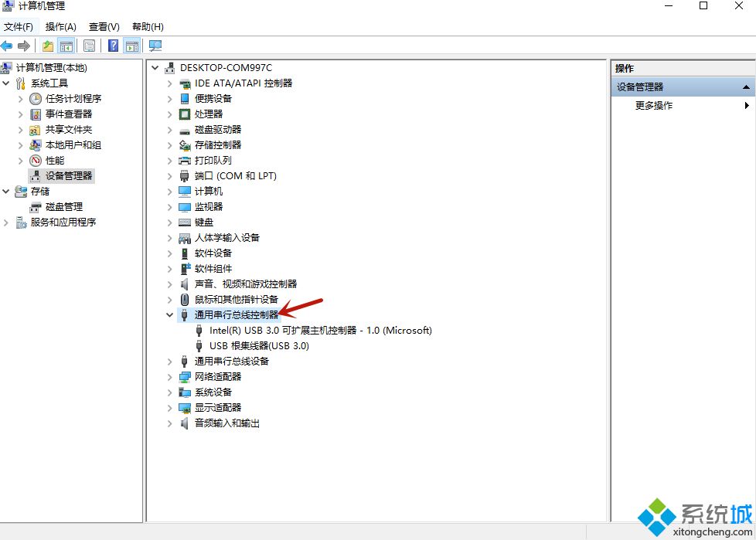
Task: Click the Back arrow in the toolbar
Action: click(x=7, y=46)
